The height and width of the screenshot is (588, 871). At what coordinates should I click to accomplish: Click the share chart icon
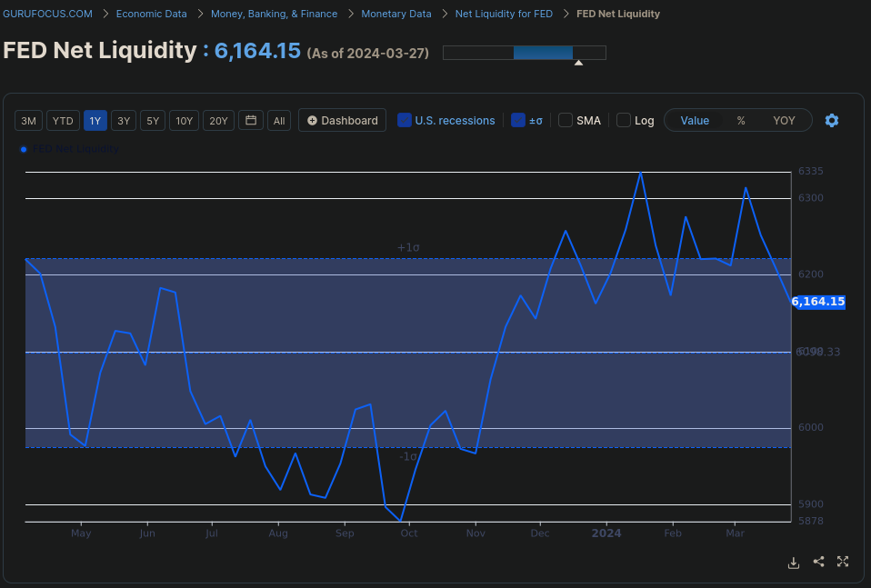click(x=817, y=562)
